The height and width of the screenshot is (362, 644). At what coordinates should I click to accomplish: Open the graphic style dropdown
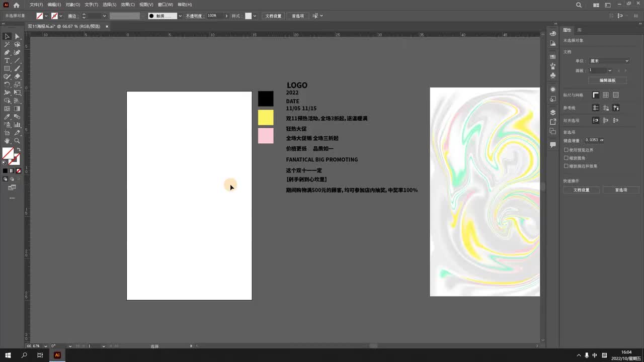pos(255,16)
